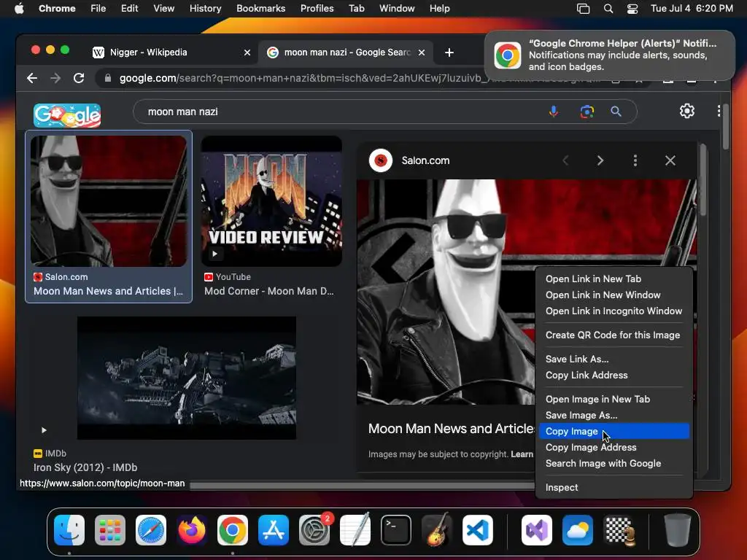
Task: Open the Bookmarks menu
Action: [260, 9]
